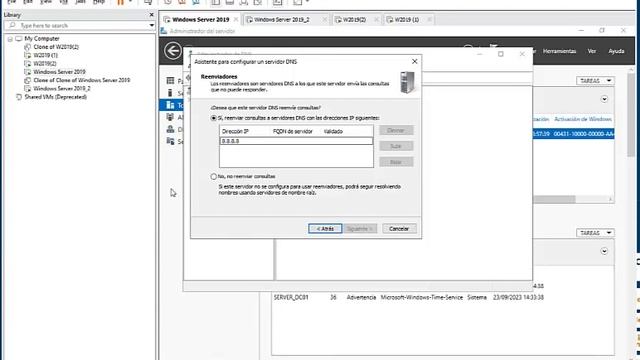Click the Panel dashboard sidebar icon
Viewport: 640px width, 360px height.
pos(170,81)
